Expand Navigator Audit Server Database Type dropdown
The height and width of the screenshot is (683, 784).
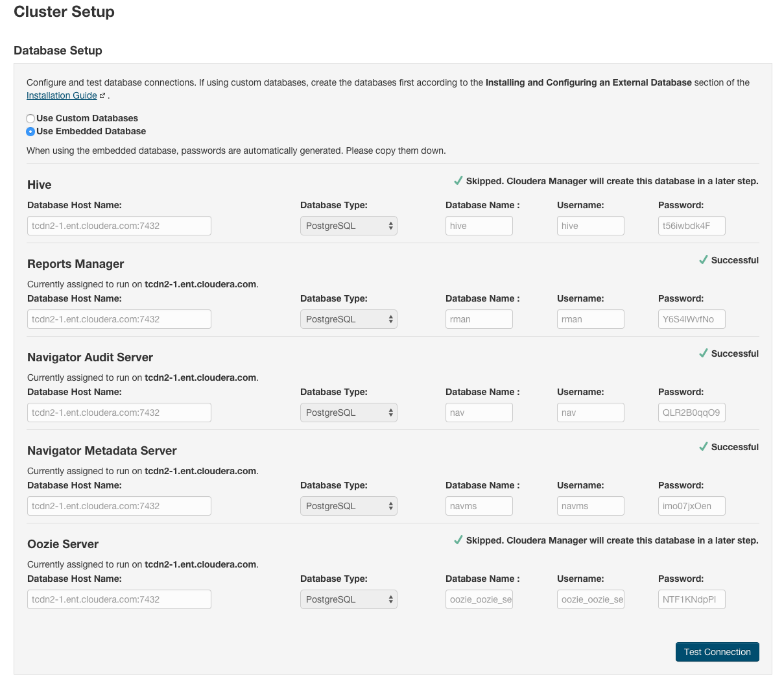(x=348, y=413)
